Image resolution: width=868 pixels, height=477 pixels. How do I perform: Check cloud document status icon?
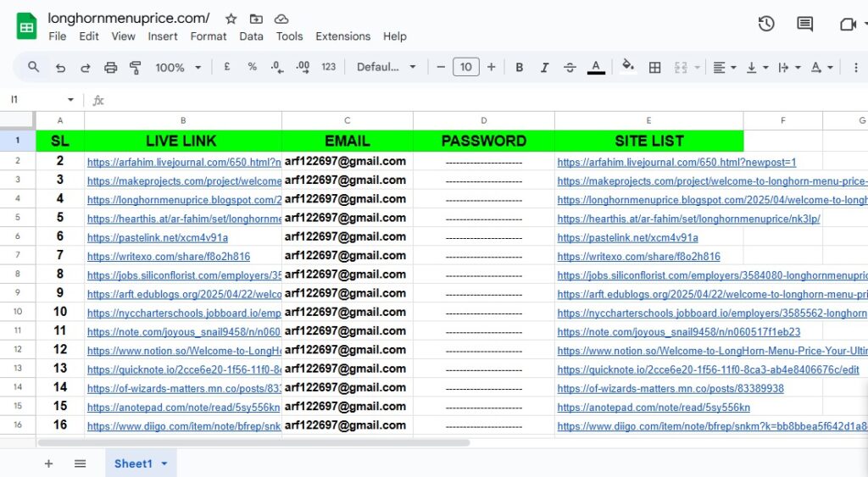click(x=281, y=19)
